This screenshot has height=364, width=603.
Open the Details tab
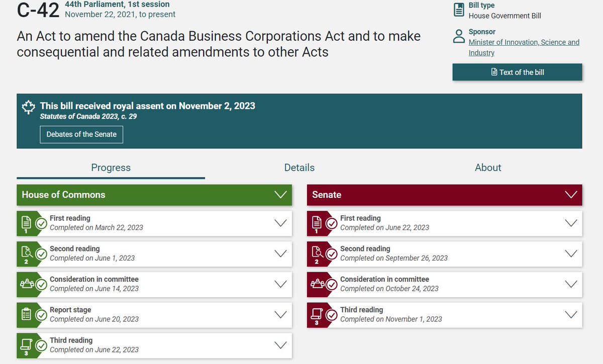[x=299, y=168]
